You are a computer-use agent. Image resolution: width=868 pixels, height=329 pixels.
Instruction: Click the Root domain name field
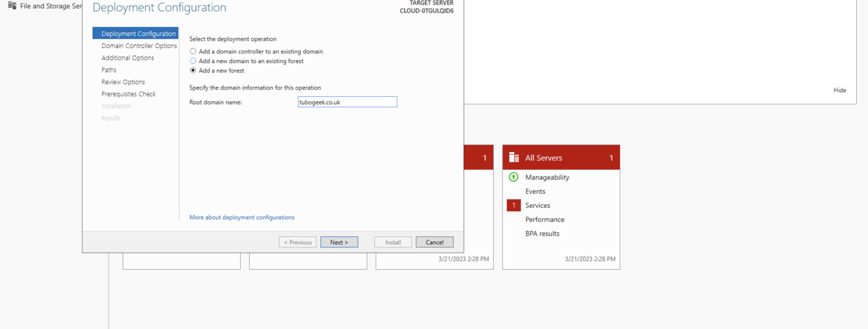pyautogui.click(x=347, y=102)
